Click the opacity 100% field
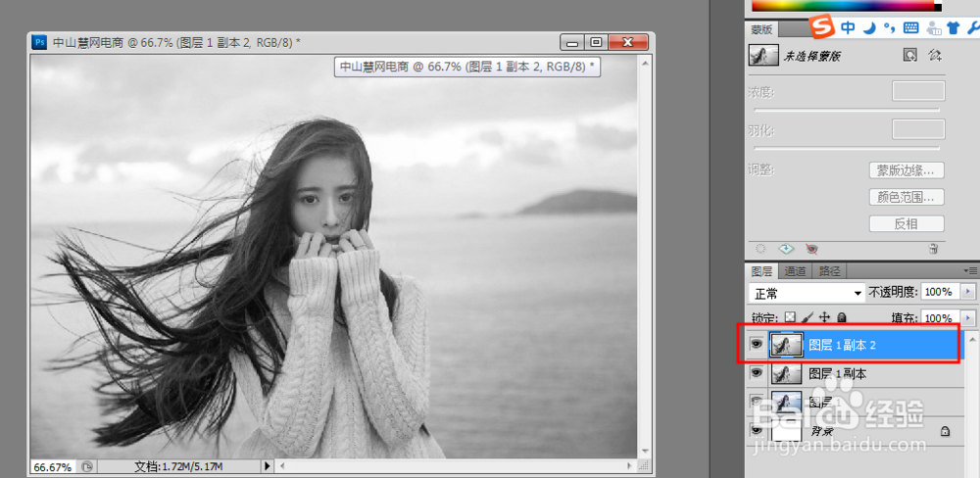The width and height of the screenshot is (980, 478). tap(940, 292)
